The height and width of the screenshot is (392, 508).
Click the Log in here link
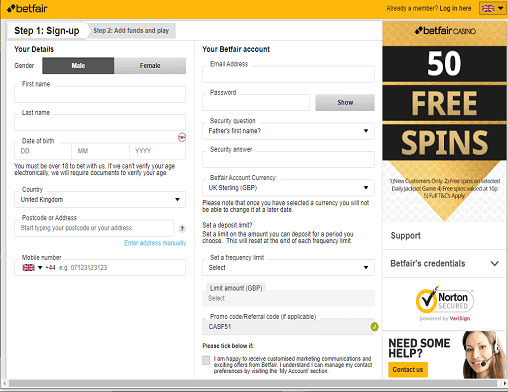[x=455, y=8]
